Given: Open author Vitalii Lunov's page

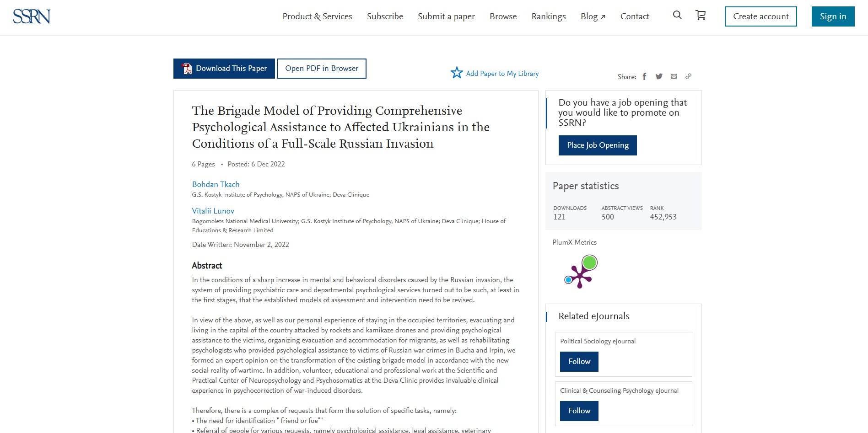Looking at the screenshot, I should pos(213,211).
